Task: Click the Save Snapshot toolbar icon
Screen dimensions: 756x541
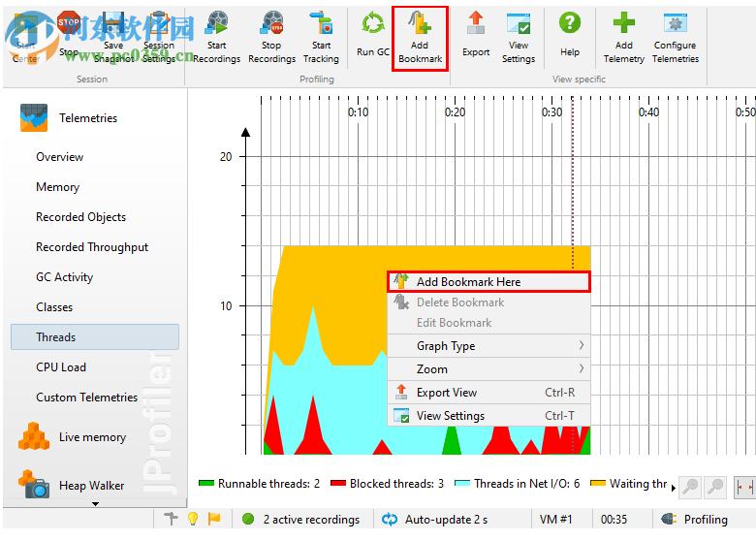Action: pyautogui.click(x=113, y=22)
